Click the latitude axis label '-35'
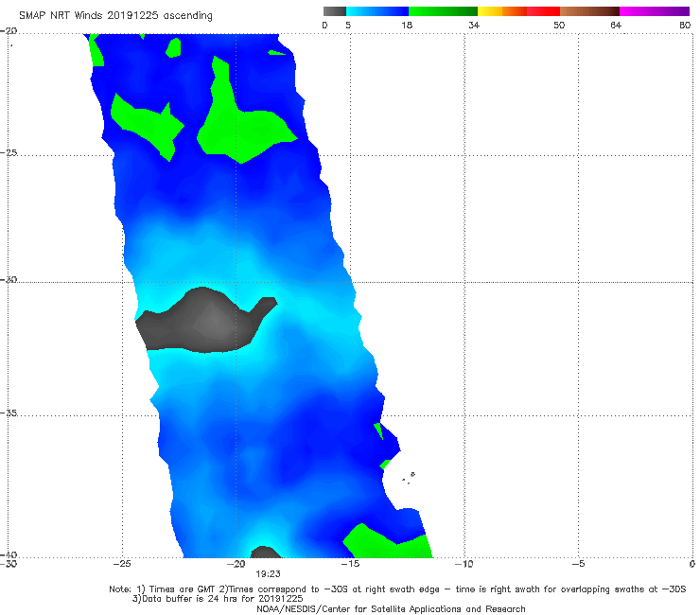Viewport: 700px width, 615px height. (x=9, y=413)
